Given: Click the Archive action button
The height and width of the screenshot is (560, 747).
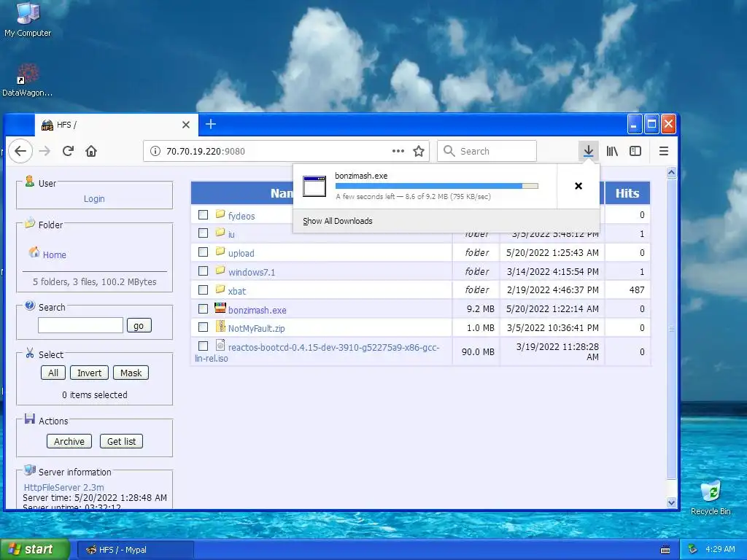Looking at the screenshot, I should [69, 441].
